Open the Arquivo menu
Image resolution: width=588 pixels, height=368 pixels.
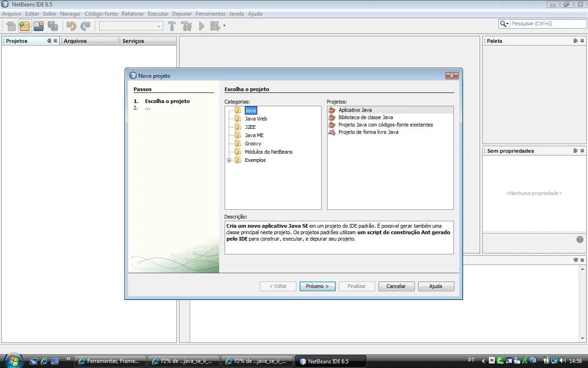click(11, 14)
